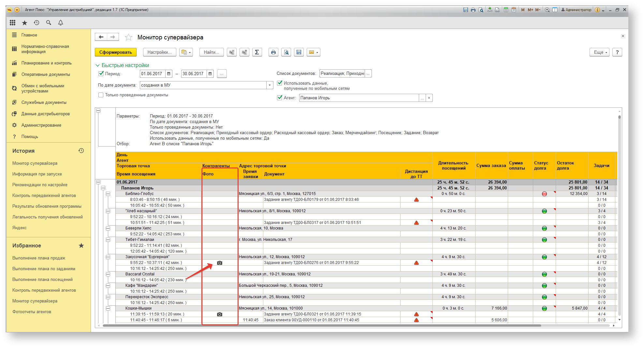Open period selection ellipsis button
The image size is (644, 348).
pyautogui.click(x=222, y=74)
